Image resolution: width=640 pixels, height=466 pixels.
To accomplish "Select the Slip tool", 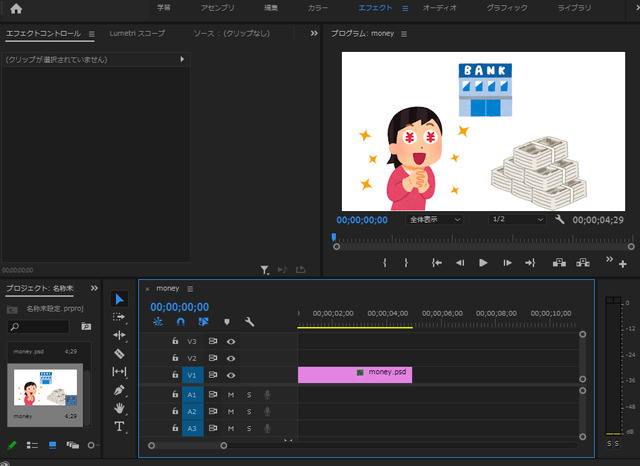I will coord(119,372).
